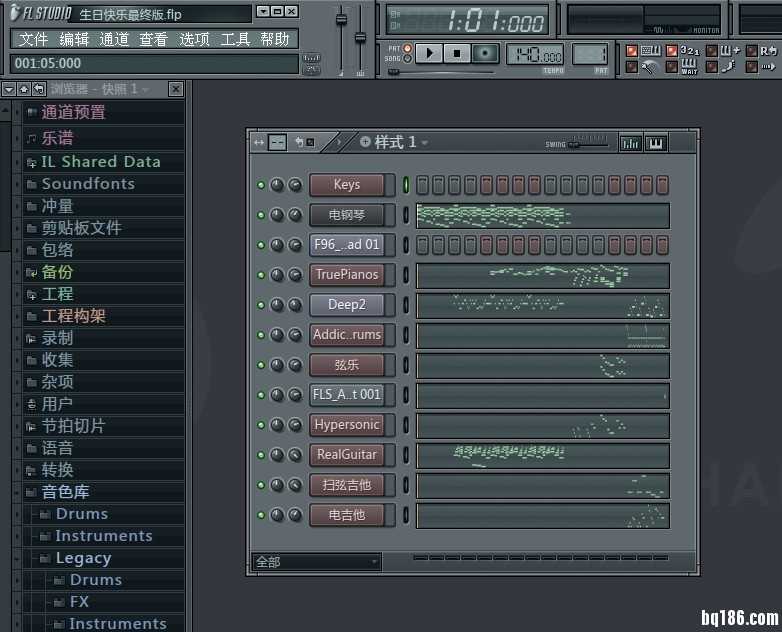Click the 扫弦吉他 channel button
Viewport: 782px width, 632px height.
coord(347,485)
